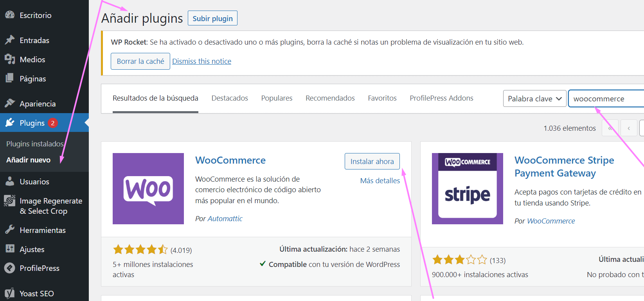This screenshot has height=301, width=644.
Task: Click the Apariencia paintbrush icon
Action: tap(10, 103)
